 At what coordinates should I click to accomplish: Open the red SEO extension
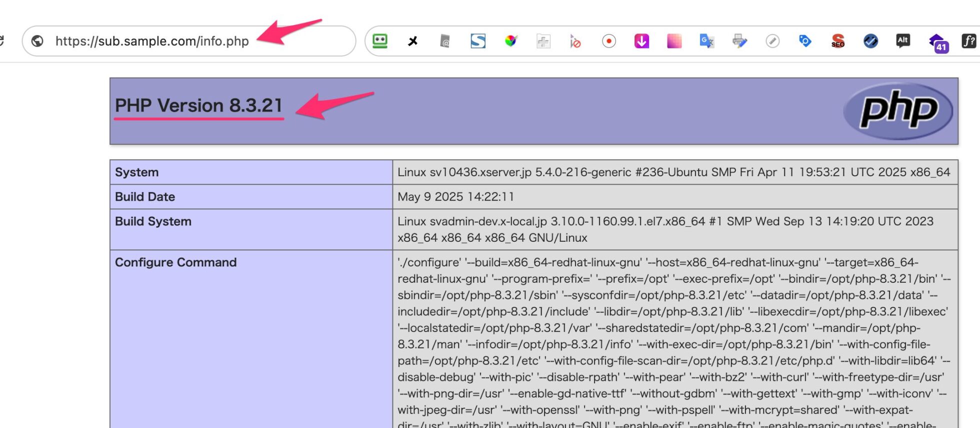pyautogui.click(x=838, y=41)
